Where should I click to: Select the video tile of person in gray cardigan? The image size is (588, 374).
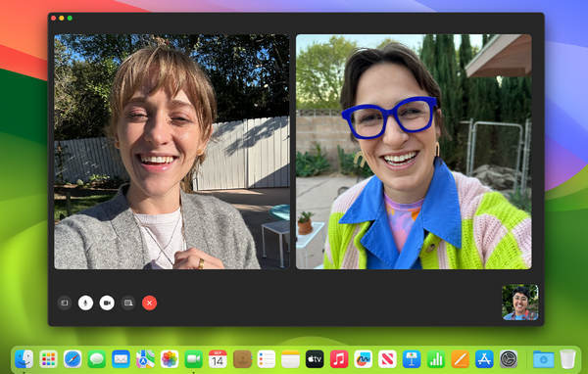coord(171,152)
